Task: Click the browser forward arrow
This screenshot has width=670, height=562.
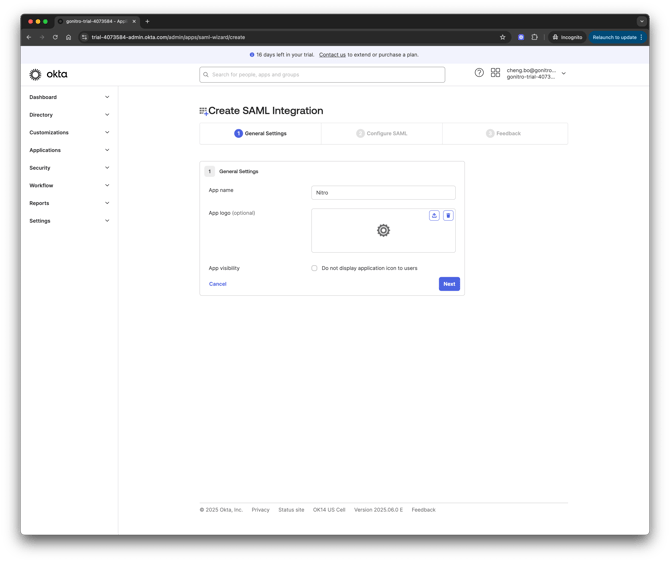Action: coord(42,37)
